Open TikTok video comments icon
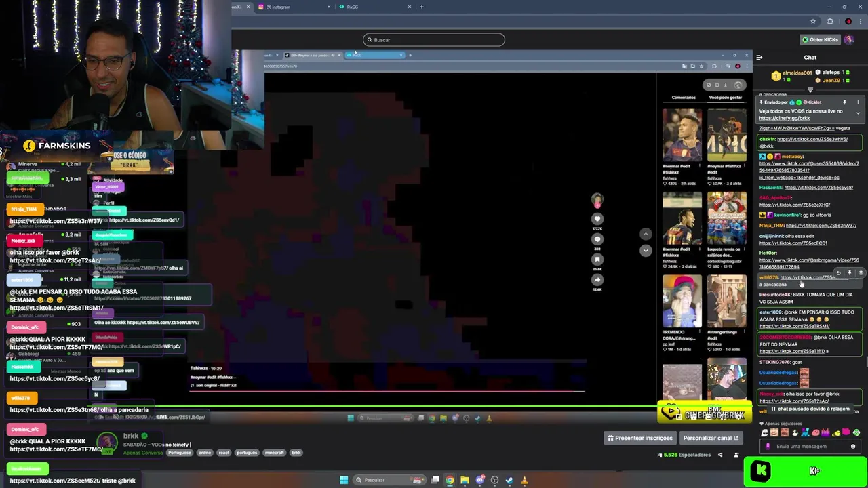 point(597,239)
